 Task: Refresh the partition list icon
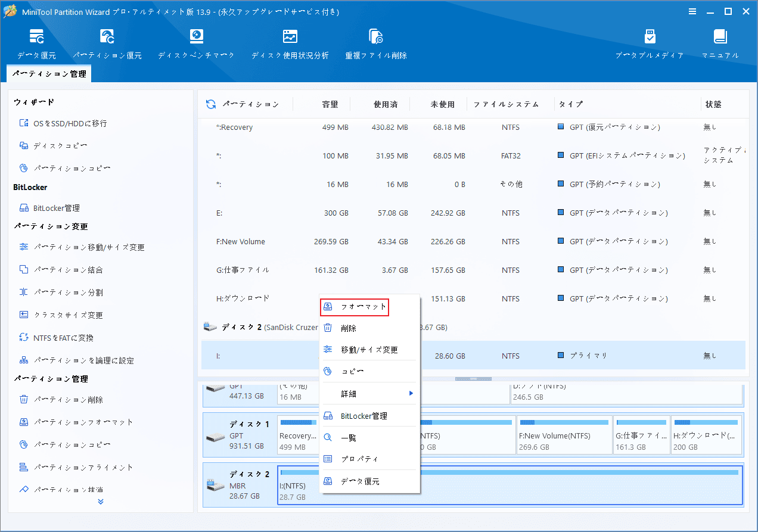211,104
